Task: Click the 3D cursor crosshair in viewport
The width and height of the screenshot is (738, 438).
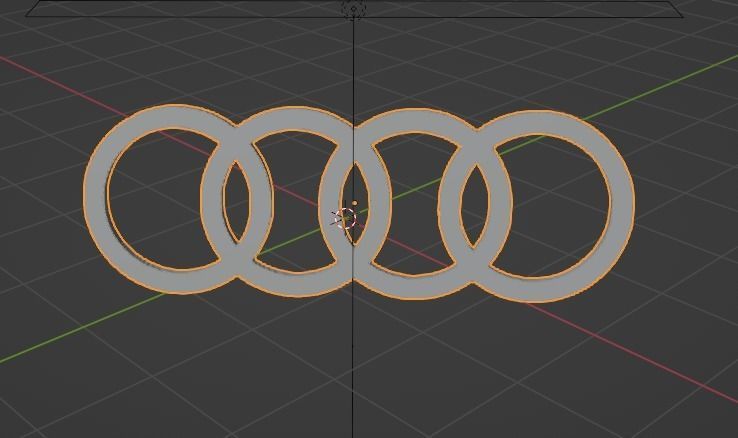Action: pos(345,219)
